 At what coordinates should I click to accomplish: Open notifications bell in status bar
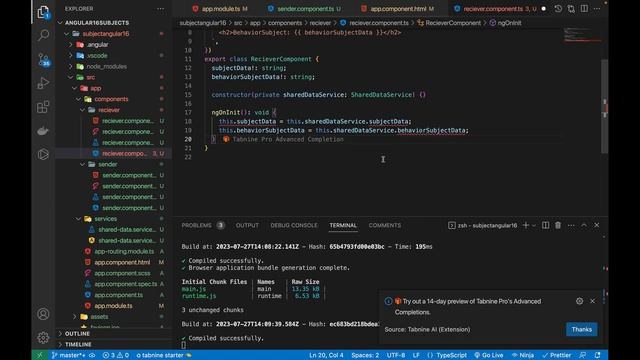pos(598,355)
